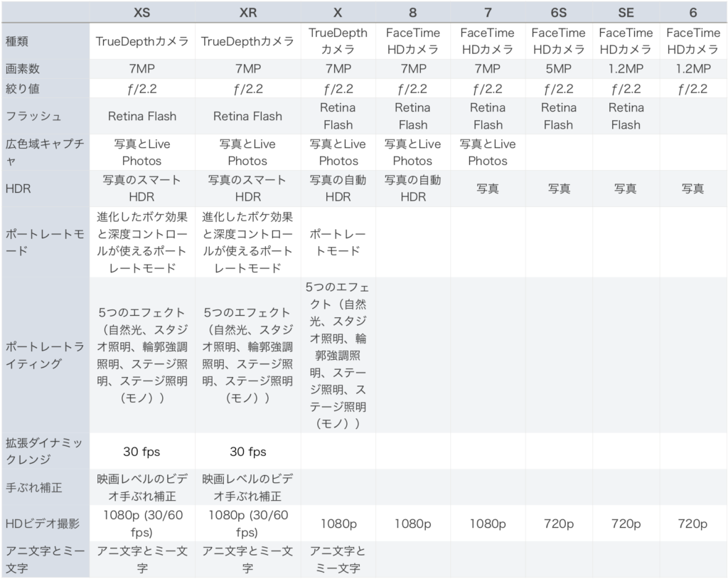Select the 6S column header

pos(559,13)
